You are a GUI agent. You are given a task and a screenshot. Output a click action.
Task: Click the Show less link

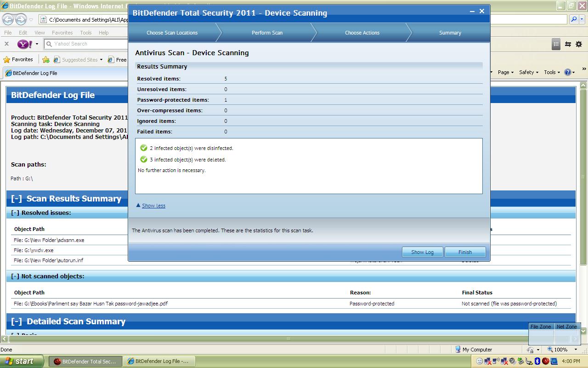(153, 206)
